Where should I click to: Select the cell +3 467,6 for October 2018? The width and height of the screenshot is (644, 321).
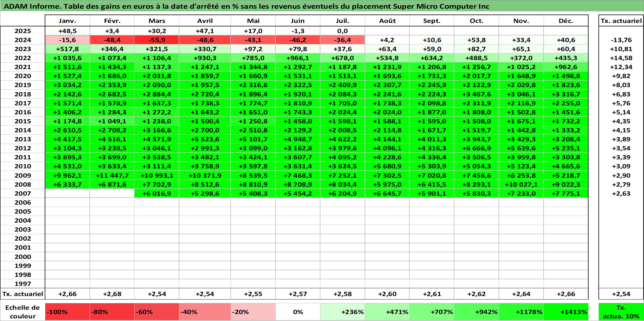(x=477, y=94)
